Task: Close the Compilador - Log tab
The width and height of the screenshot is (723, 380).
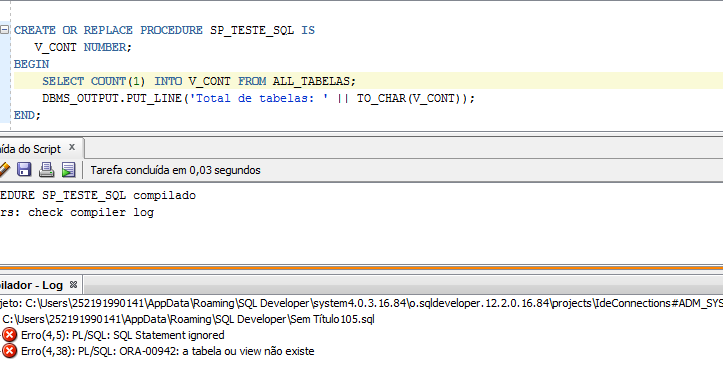Action: pos(73,285)
